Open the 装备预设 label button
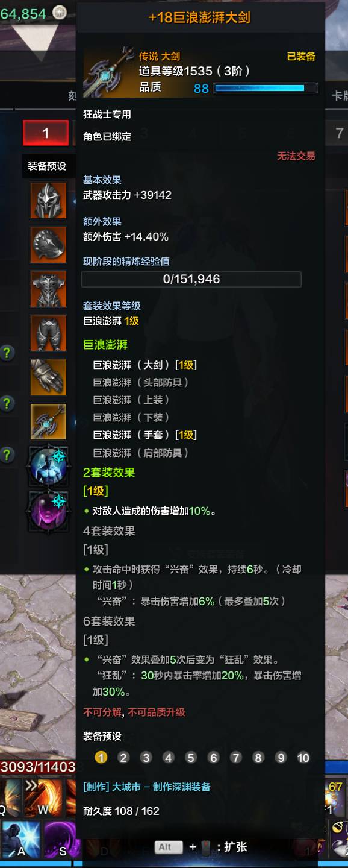348x868 pixels. click(x=47, y=166)
